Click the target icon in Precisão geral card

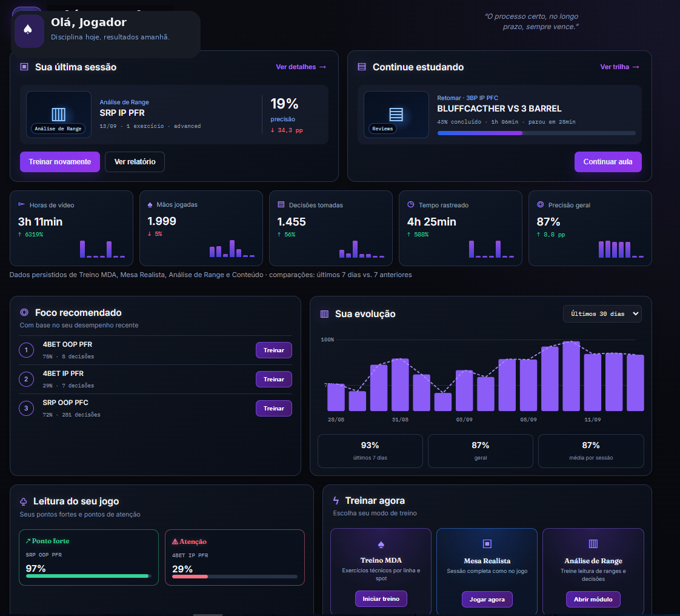[x=541, y=205]
